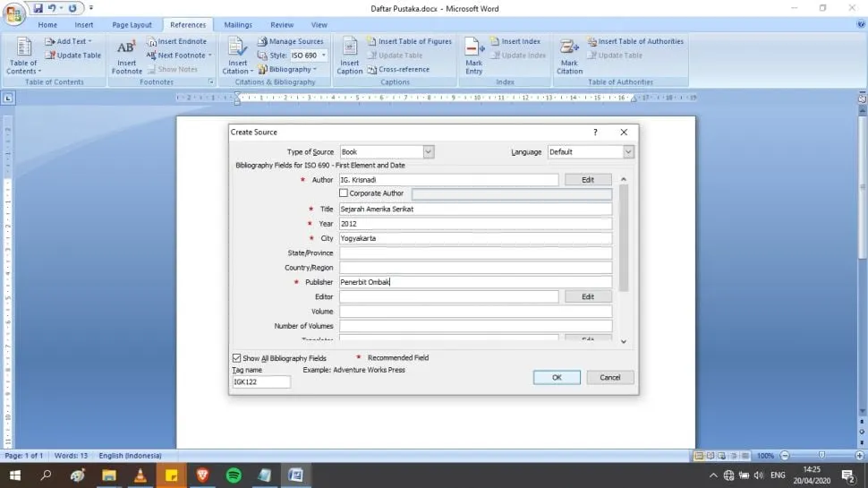Switch to the Page Layout tab
Viewport: 868px width, 488px height.
pos(130,25)
